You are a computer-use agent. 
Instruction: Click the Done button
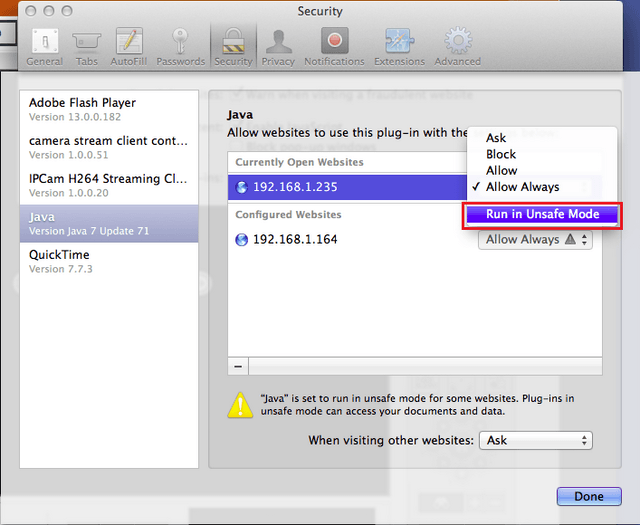pyautogui.click(x=589, y=496)
